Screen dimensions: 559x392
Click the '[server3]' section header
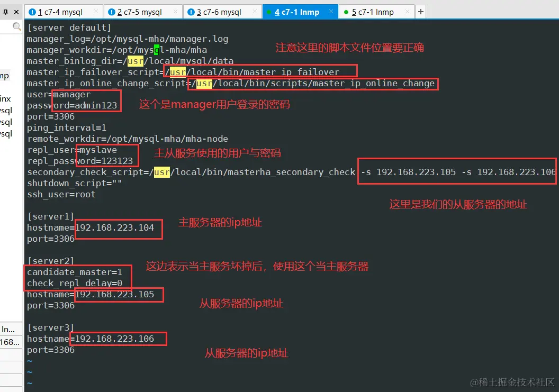(51, 328)
